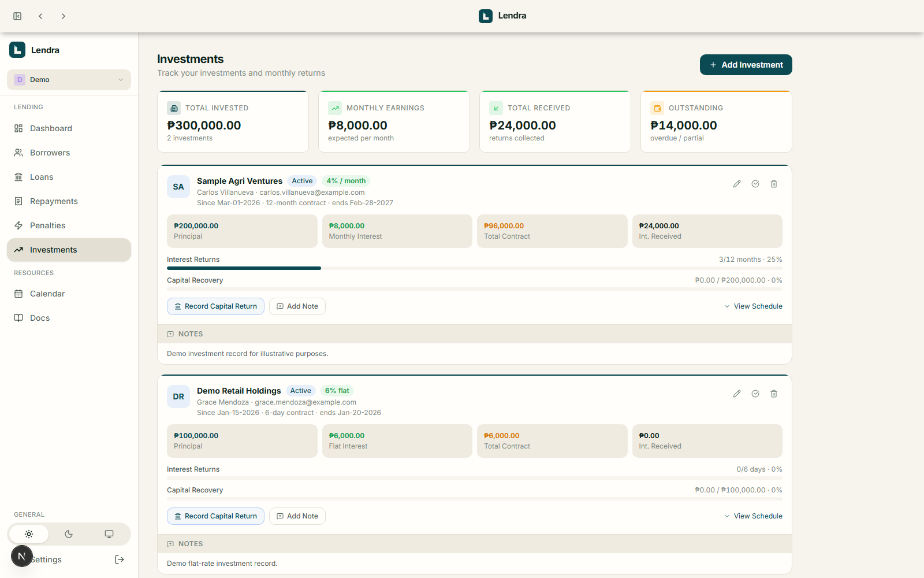Mark Demo Retail Holdings complete check icon
Image resolution: width=924 pixels, height=578 pixels.
(x=755, y=394)
